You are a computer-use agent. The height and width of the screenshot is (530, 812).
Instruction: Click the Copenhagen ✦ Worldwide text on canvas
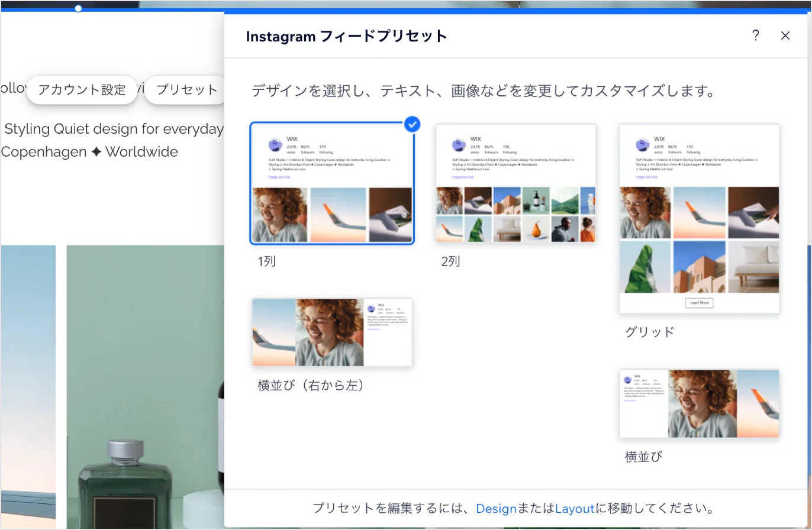[x=89, y=151]
